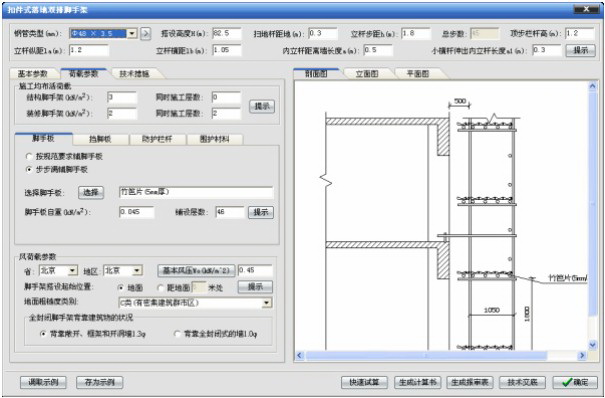Click 提示 button in top parameter panel
The height and width of the screenshot is (398, 605).
580,51
